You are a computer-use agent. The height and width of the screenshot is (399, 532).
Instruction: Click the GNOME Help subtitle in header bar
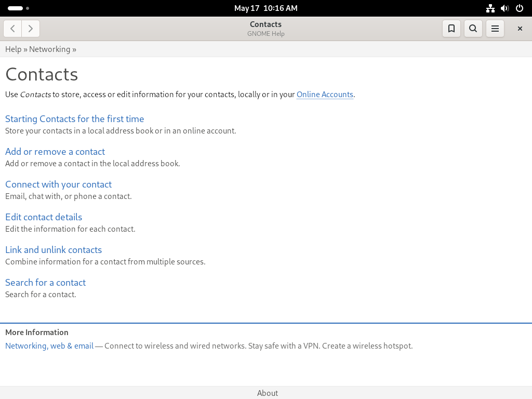tap(265, 34)
